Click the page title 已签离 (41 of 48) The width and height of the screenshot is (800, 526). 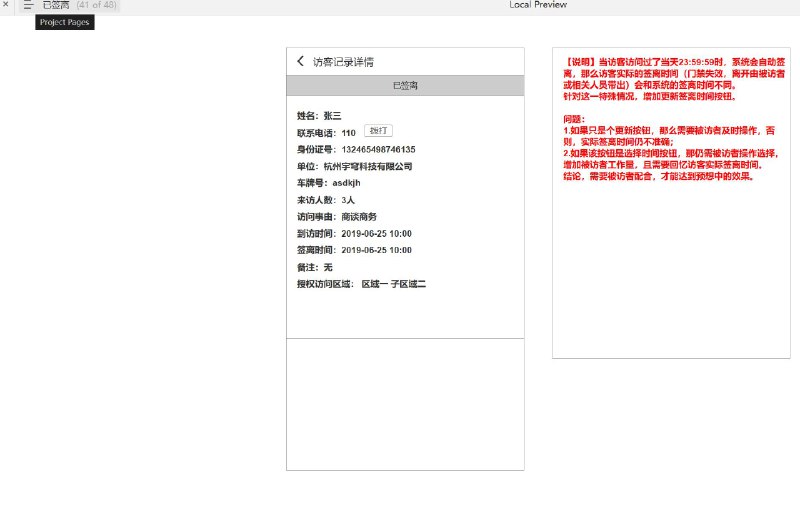click(80, 5)
